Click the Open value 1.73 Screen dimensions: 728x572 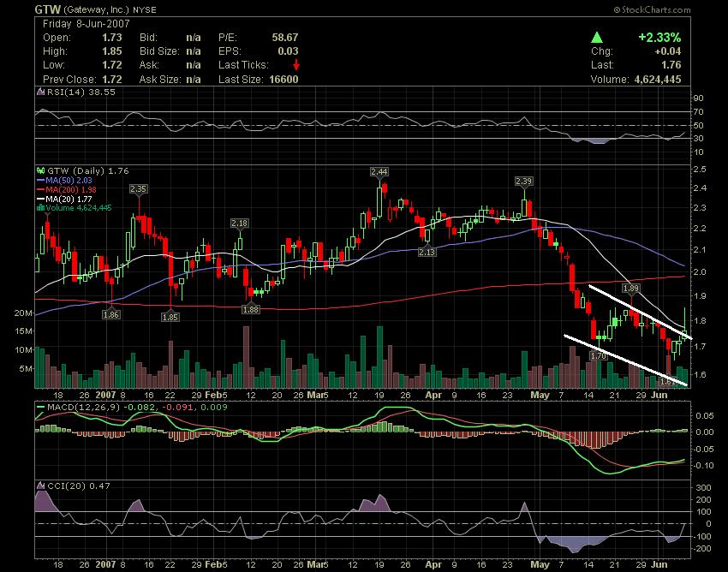[112, 38]
